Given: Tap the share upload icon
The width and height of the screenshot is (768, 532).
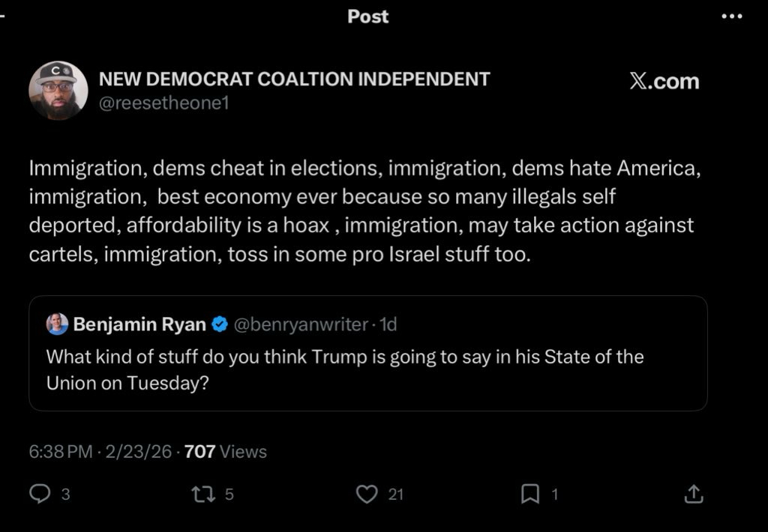Looking at the screenshot, I should [694, 494].
